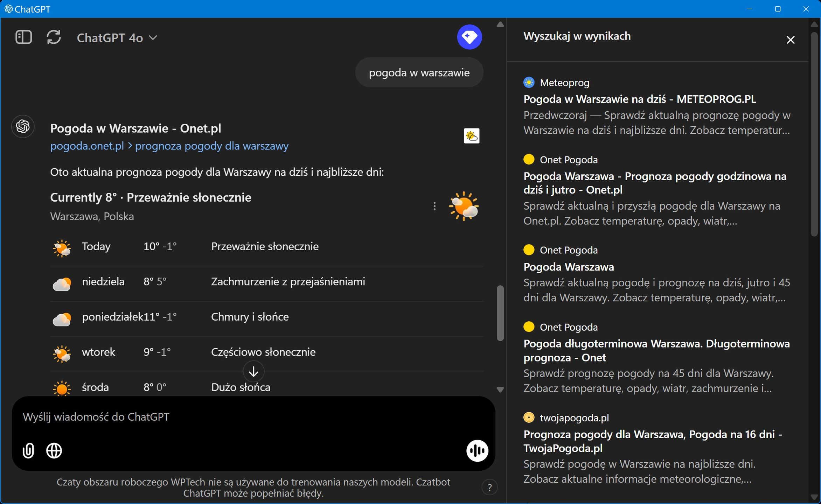The width and height of the screenshot is (821, 504).
Task: Minimize the ChatGPT window
Action: pos(749,9)
